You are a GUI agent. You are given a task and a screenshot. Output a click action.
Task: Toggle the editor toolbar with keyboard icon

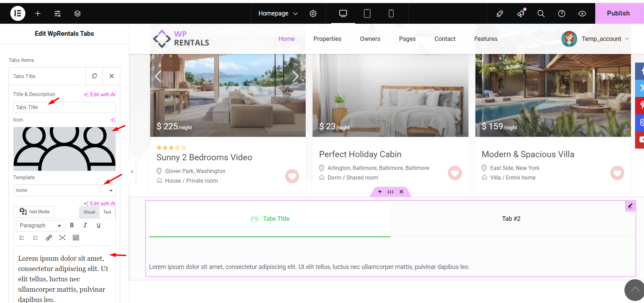tap(76, 238)
